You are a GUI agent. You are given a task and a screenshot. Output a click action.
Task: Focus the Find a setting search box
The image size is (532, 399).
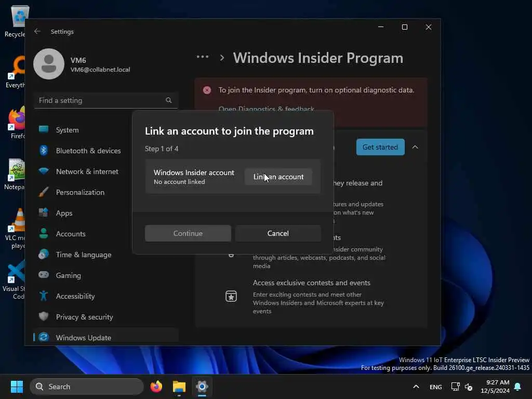[x=106, y=100]
